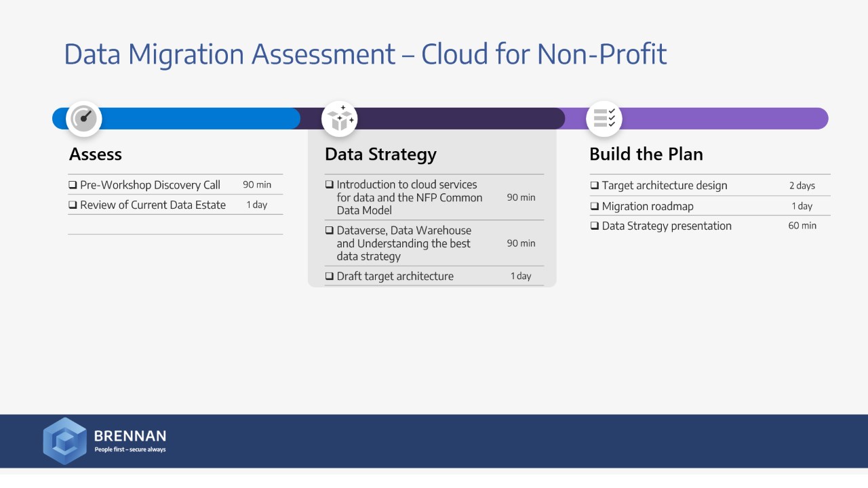Tick the Target architecture design checkbox
The width and height of the screenshot is (868, 488).
(595, 186)
